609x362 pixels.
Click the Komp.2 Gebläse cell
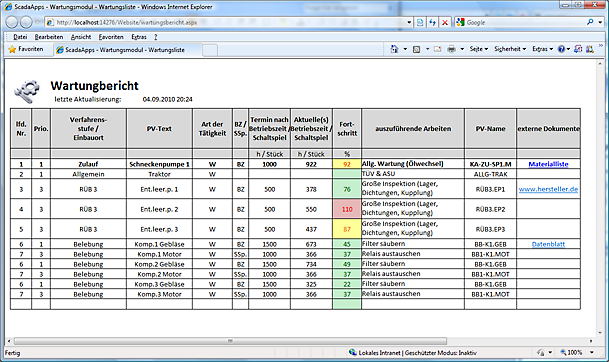(159, 264)
